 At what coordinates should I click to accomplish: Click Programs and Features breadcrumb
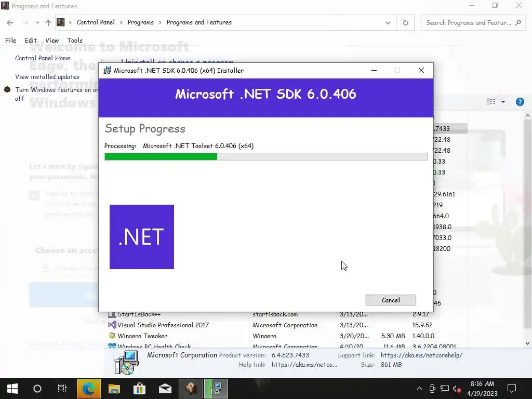(x=199, y=22)
